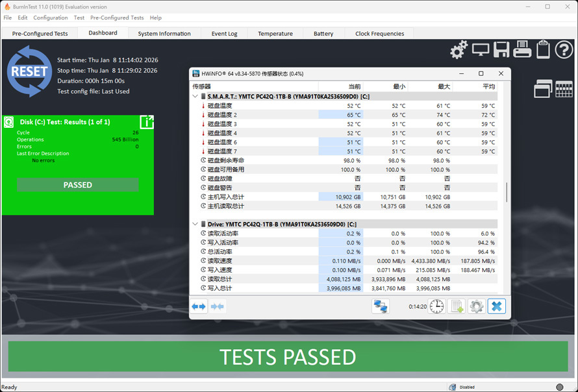Click the PASSED result button
Viewport: 578px width, 392px height.
[x=78, y=185]
